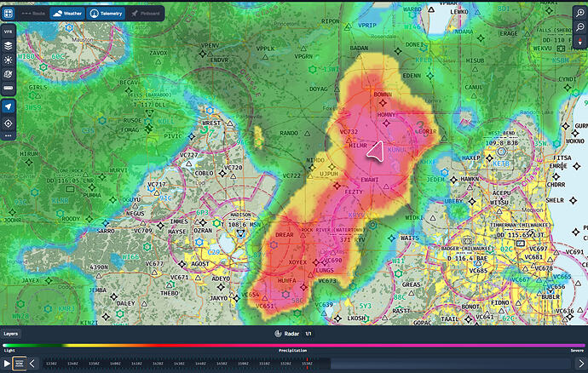Jump to NOW on the timeline
The height and width of the screenshot is (373, 588).
20,364
